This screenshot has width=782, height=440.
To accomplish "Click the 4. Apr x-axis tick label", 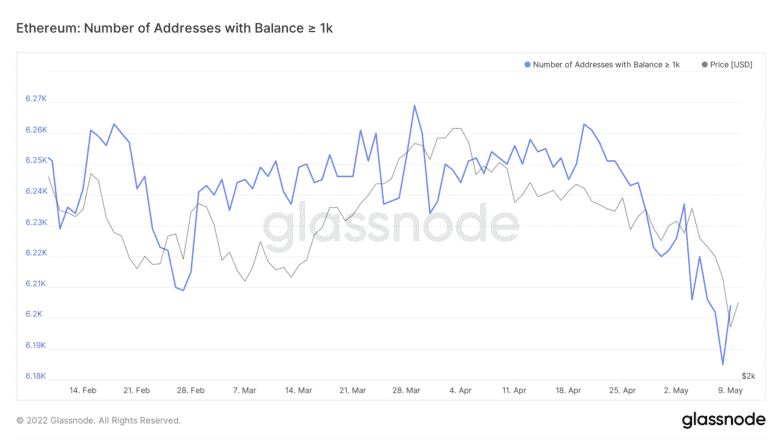I will (460, 390).
